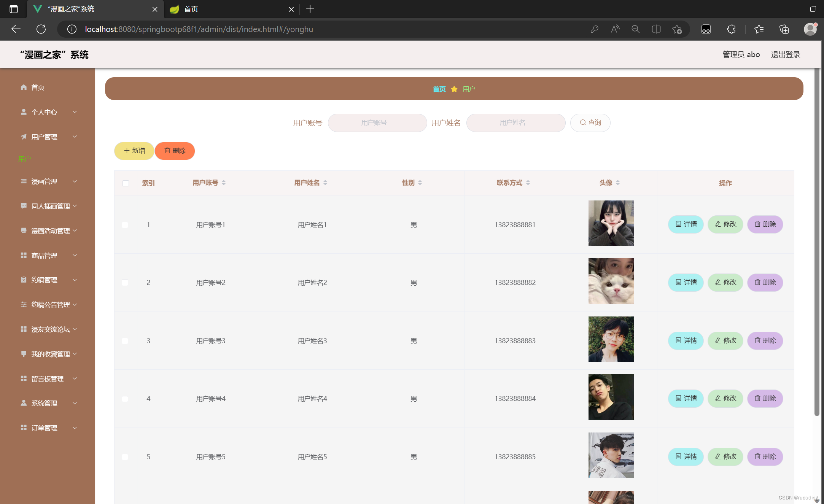Click the password key icon
Screen dimensions: 824x504
pos(595,29)
